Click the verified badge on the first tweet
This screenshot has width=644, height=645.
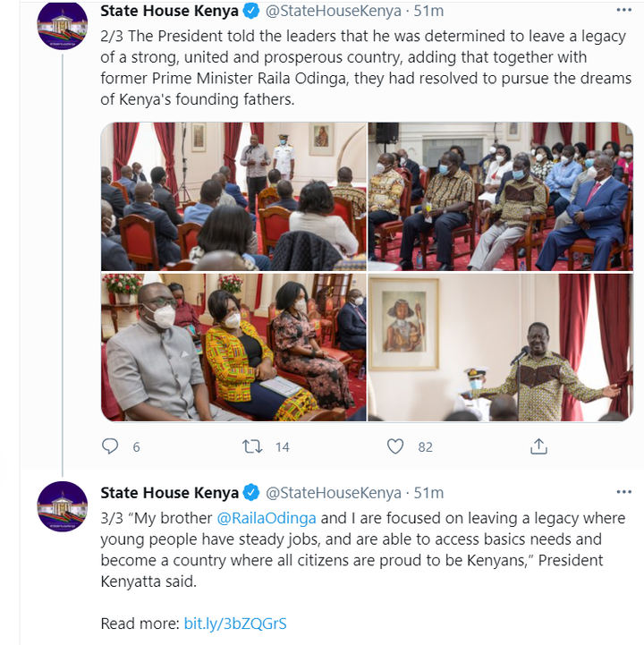[x=251, y=11]
